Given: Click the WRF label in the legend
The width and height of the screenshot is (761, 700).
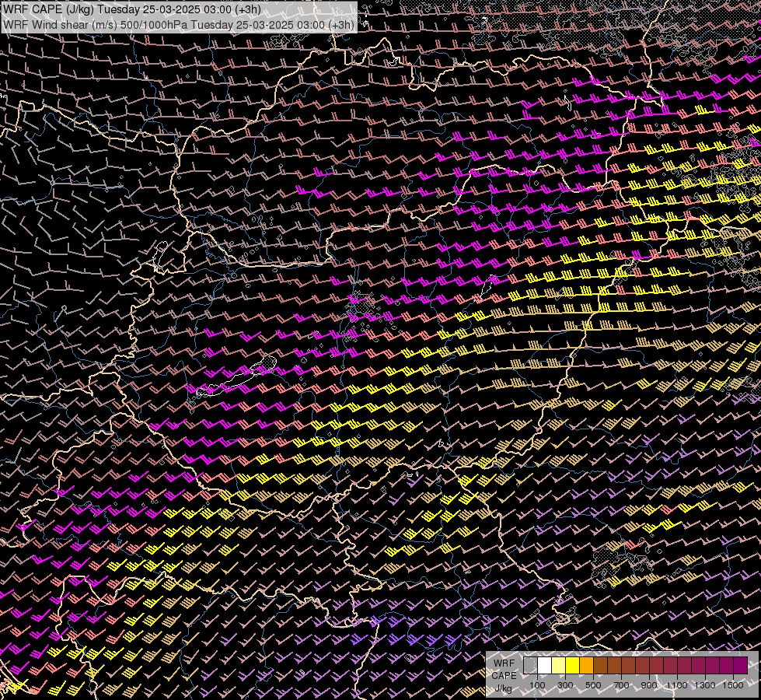Looking at the screenshot, I should [504, 663].
